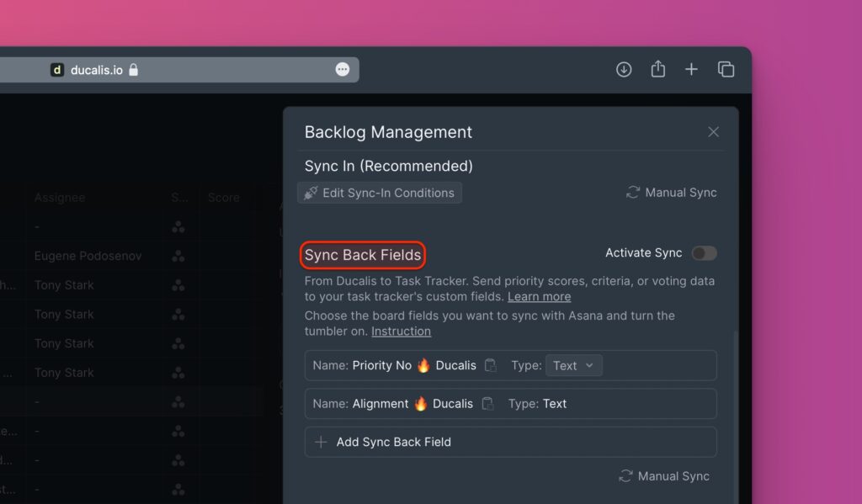
Task: Click Manual Sync below Add Sync Back Field
Action: pyautogui.click(x=664, y=476)
